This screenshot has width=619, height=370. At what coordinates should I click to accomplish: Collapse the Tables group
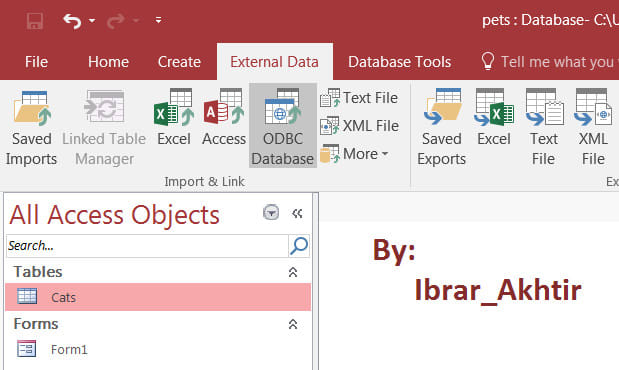coord(293,272)
